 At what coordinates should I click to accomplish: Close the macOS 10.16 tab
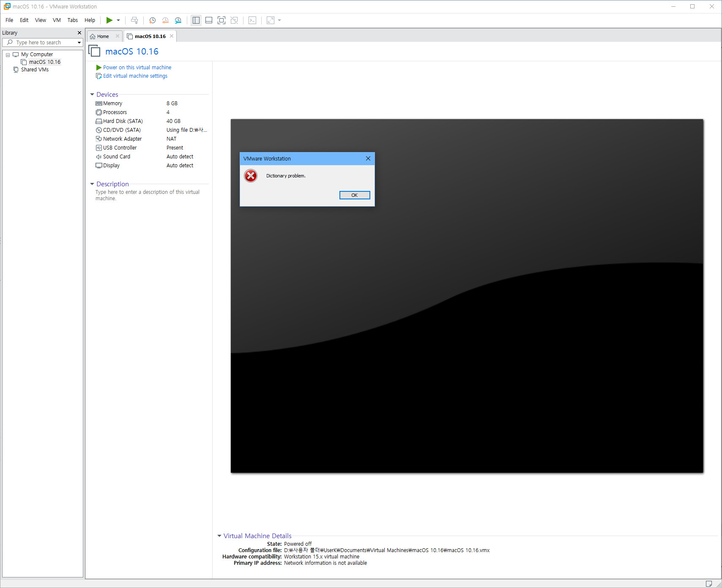[172, 36]
